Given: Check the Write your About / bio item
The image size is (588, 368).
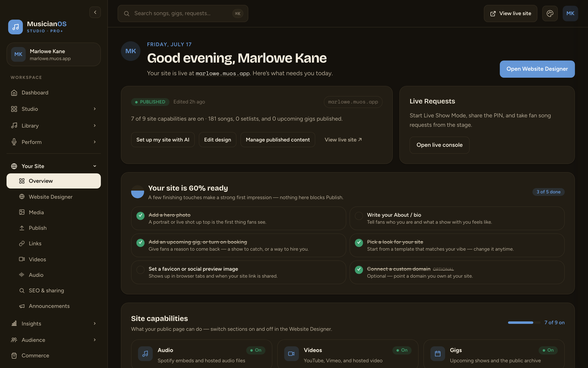Looking at the screenshot, I should (x=359, y=216).
